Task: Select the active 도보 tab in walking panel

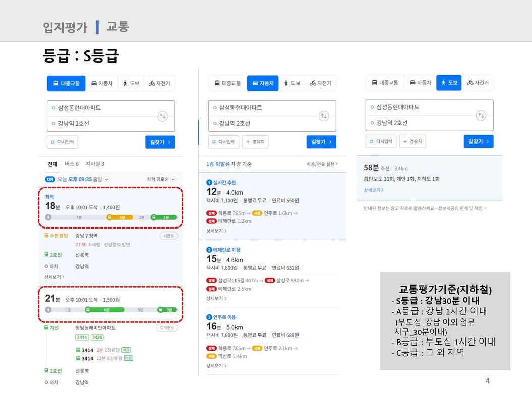Action: (x=449, y=82)
